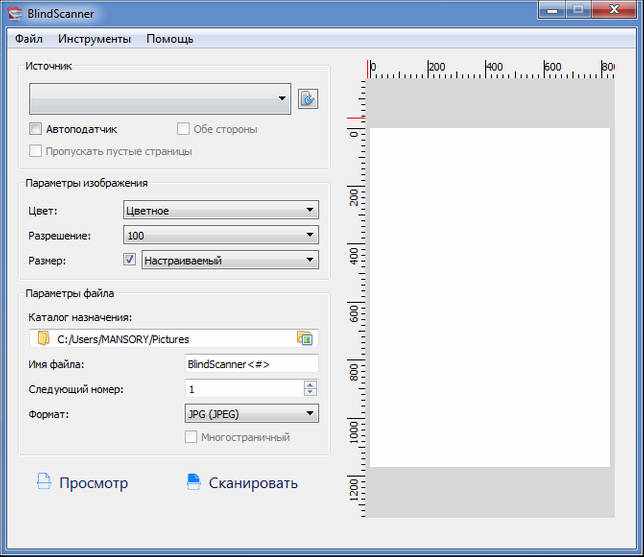Viewport: 644px width, 557px height.
Task: Decrease Следующий номер with the down arrow
Action: [x=310, y=393]
